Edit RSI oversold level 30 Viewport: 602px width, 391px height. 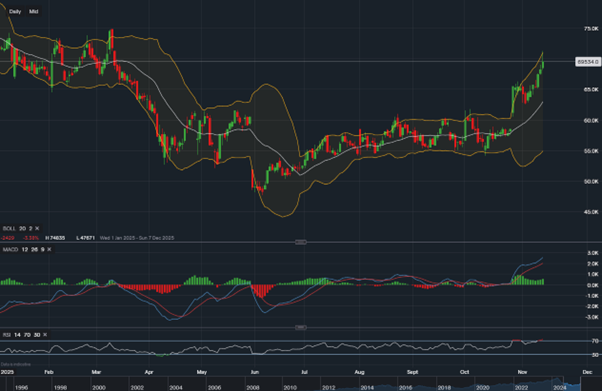[x=37, y=335]
